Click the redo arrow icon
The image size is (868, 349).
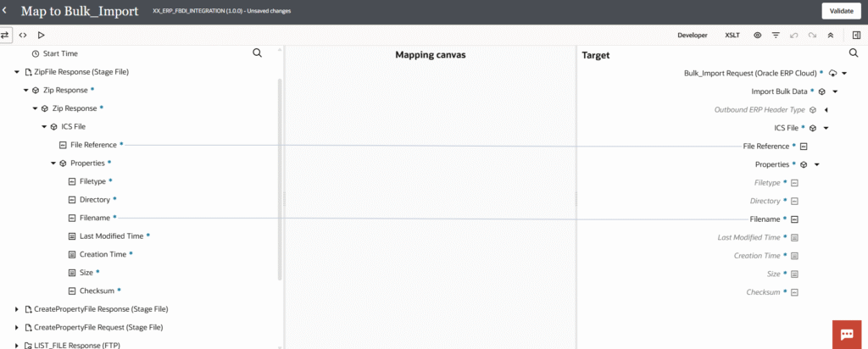coord(812,35)
